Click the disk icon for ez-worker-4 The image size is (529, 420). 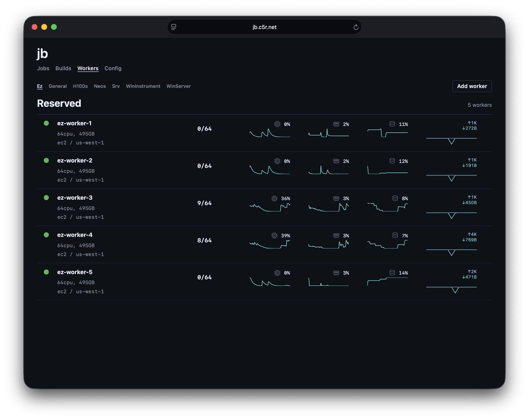pos(395,236)
